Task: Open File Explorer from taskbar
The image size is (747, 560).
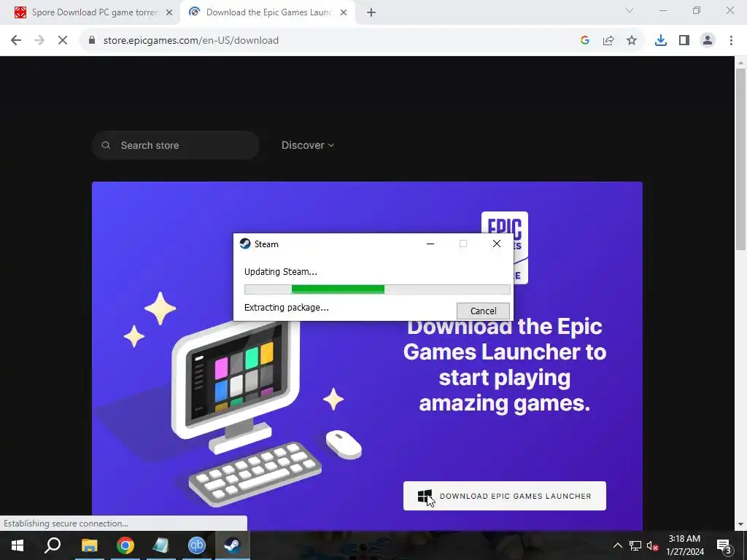Action: [89, 545]
